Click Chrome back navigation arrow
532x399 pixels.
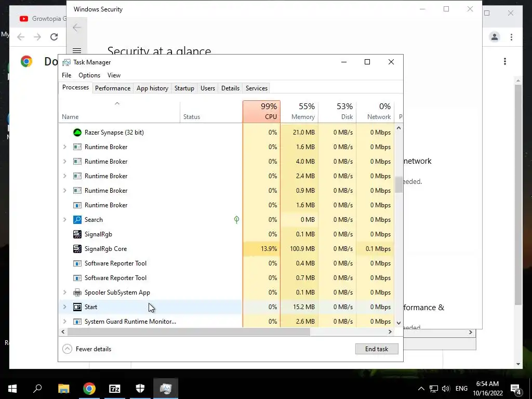tap(21, 37)
